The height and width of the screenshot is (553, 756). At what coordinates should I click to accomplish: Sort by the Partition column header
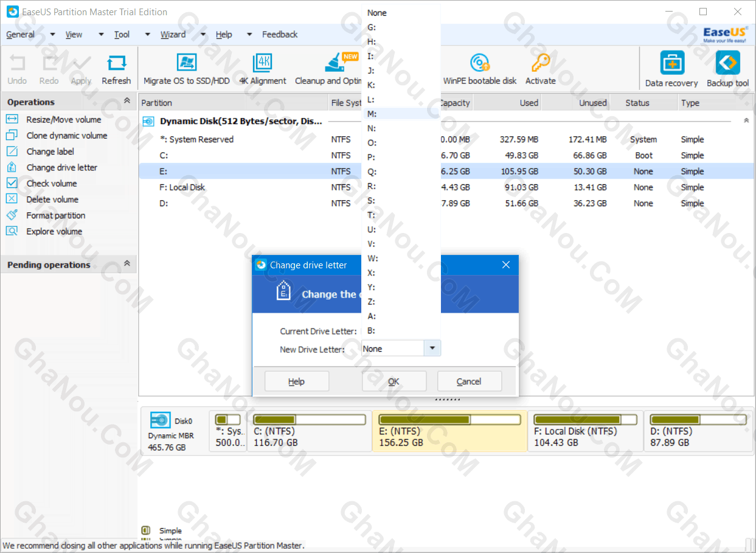234,103
